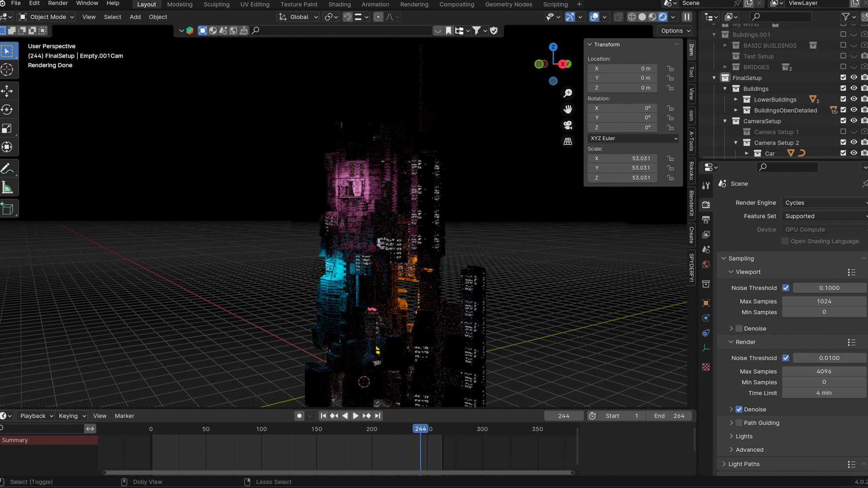Open World properties tab icon
Image resolution: width=868 pixels, height=488 pixels.
706,264
